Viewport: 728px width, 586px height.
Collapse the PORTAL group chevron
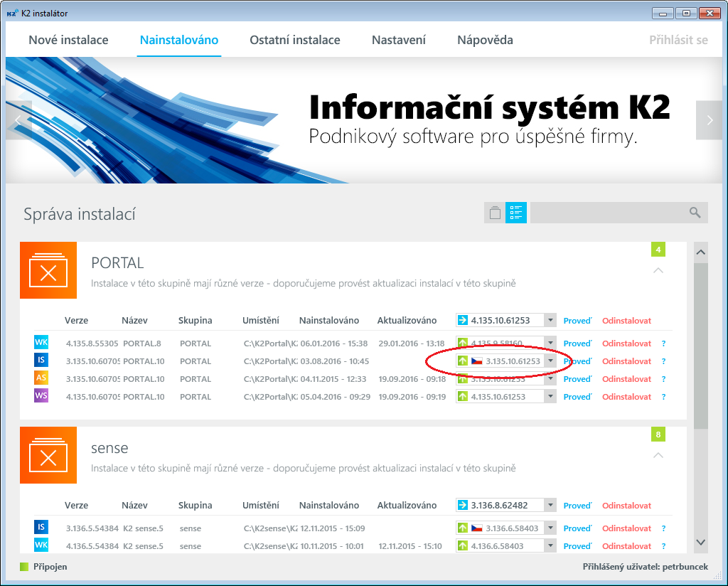click(658, 270)
